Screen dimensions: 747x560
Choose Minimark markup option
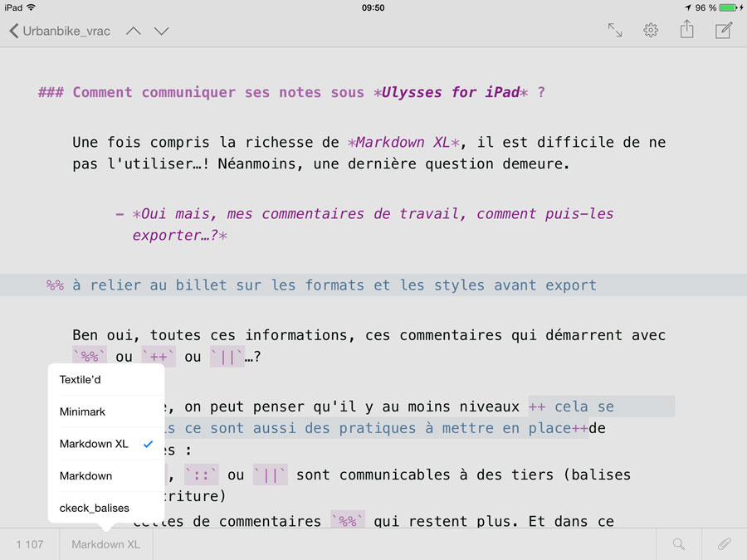pyautogui.click(x=106, y=411)
